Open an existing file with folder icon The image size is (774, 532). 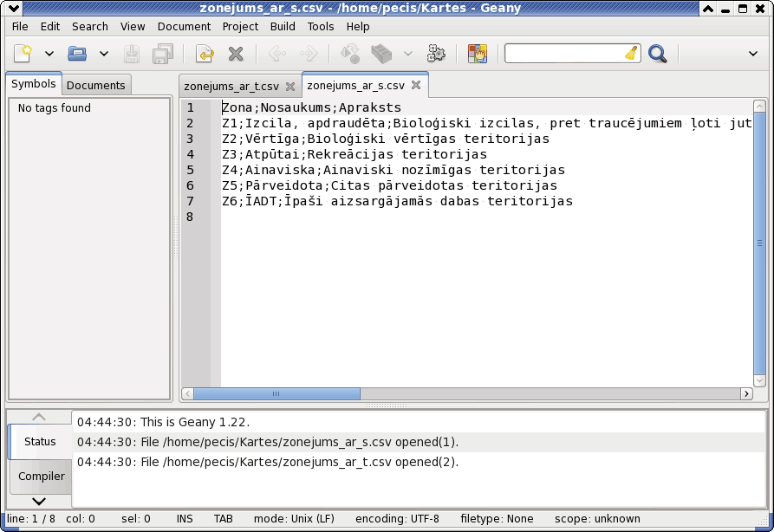click(77, 54)
